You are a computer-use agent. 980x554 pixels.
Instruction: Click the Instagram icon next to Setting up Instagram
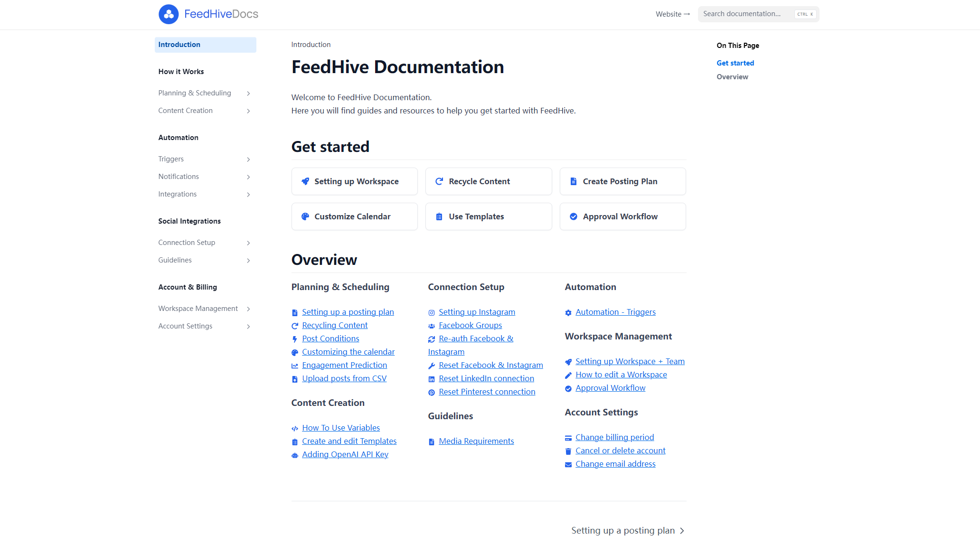432,312
